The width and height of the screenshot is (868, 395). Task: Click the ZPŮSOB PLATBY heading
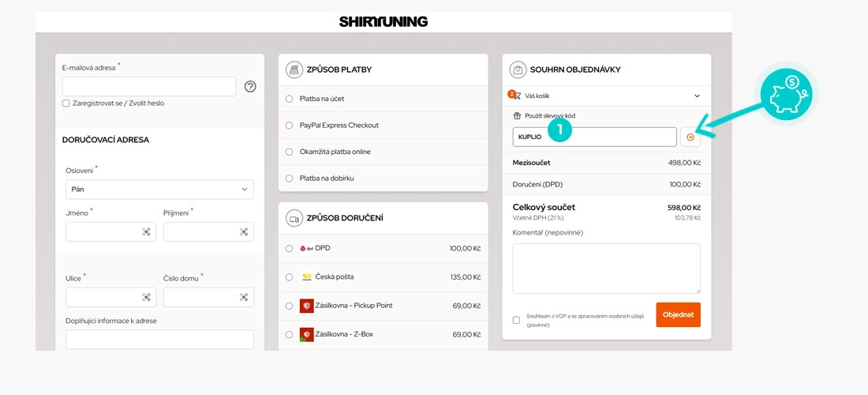coord(339,70)
